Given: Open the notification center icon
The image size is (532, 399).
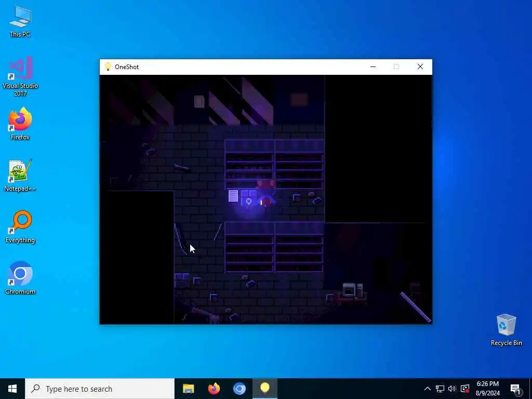Looking at the screenshot, I should [x=516, y=389].
